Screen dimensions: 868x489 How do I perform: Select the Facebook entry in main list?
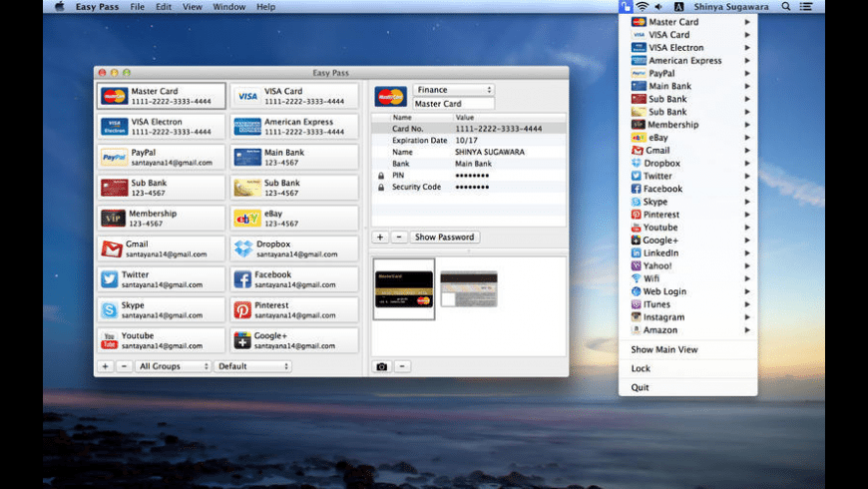(294, 279)
